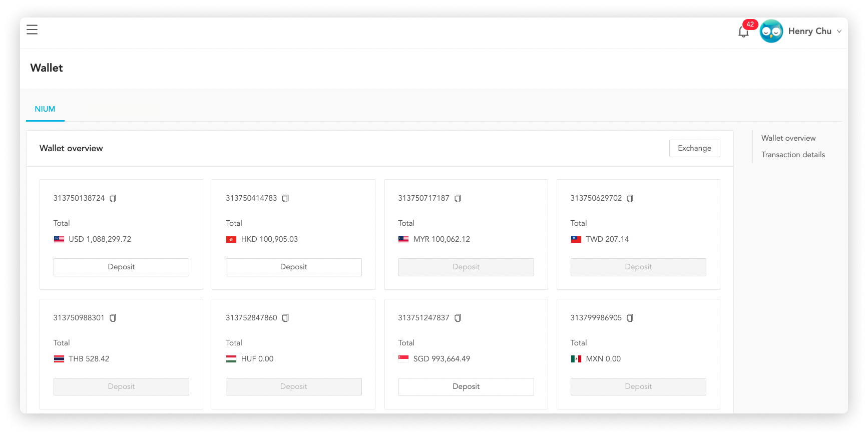Click the Henry Chu user name
The height and width of the screenshot is (436, 868).
(809, 31)
